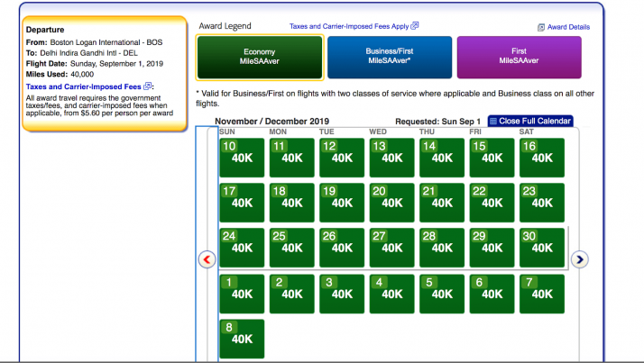
Task: Select the Economy MileSAAver award type
Action: [259, 58]
